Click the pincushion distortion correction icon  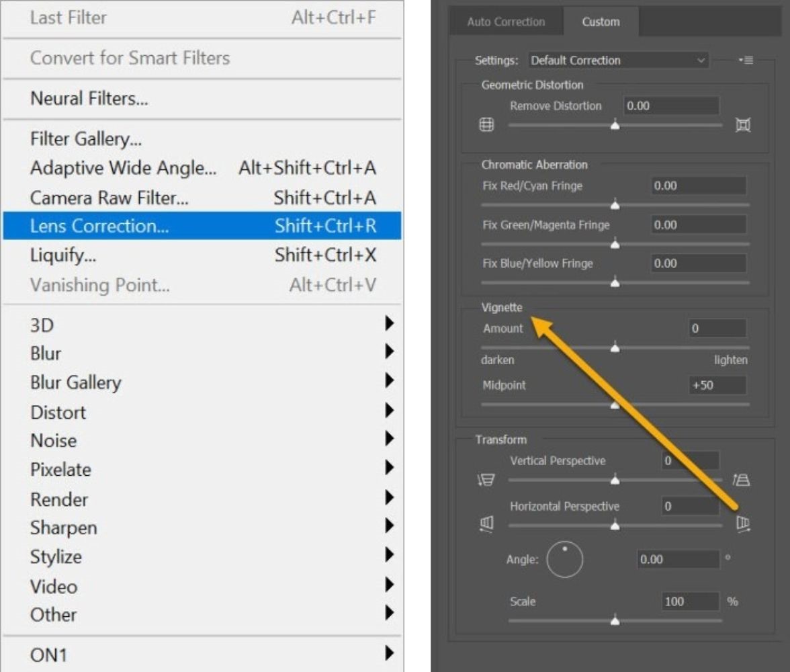(x=742, y=125)
